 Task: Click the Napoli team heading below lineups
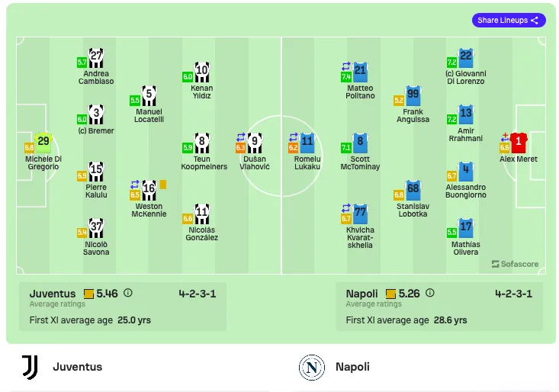[352, 367]
